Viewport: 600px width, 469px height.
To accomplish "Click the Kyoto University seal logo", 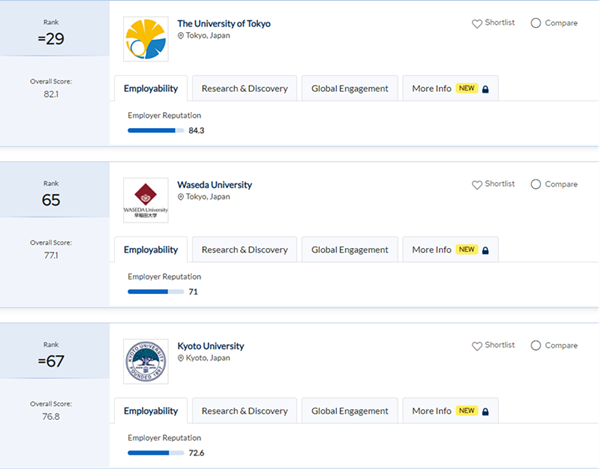I will (x=146, y=362).
